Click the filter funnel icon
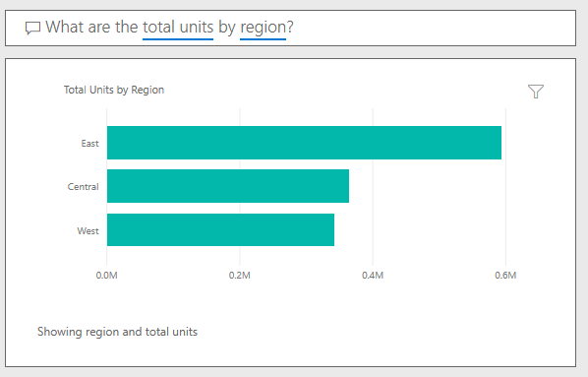Screen dimensions: 588x377 point(536,92)
